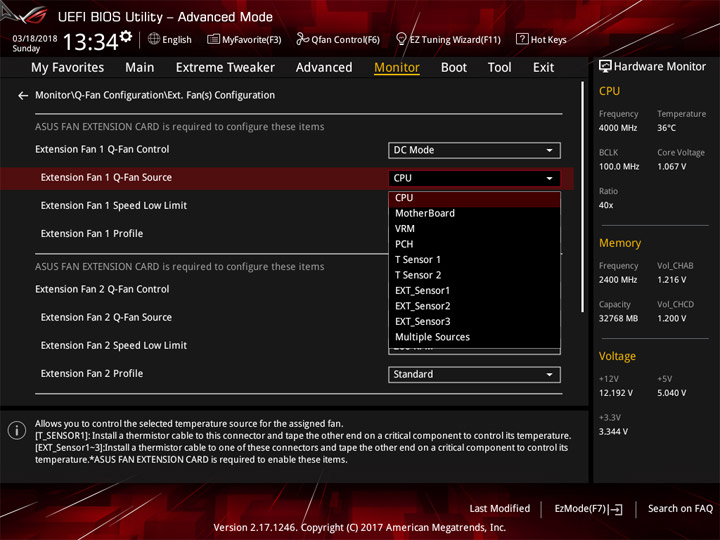Open MyFavorite(F3) list icon

(x=213, y=39)
